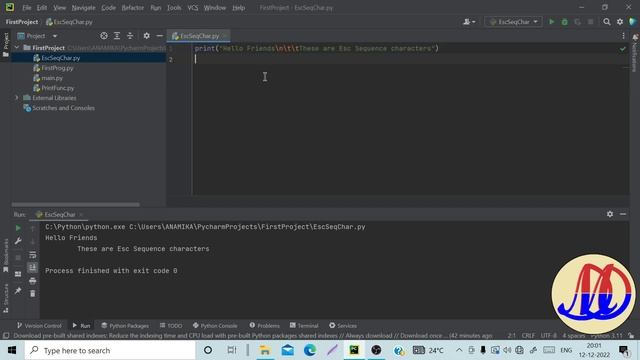Open the Help menu
This screenshot has width=640, height=360.
coord(238,7)
